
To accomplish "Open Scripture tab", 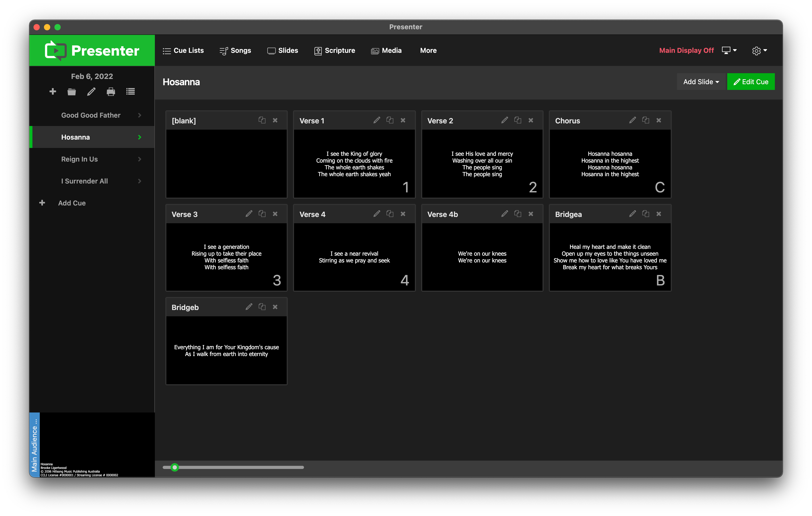I will click(334, 50).
